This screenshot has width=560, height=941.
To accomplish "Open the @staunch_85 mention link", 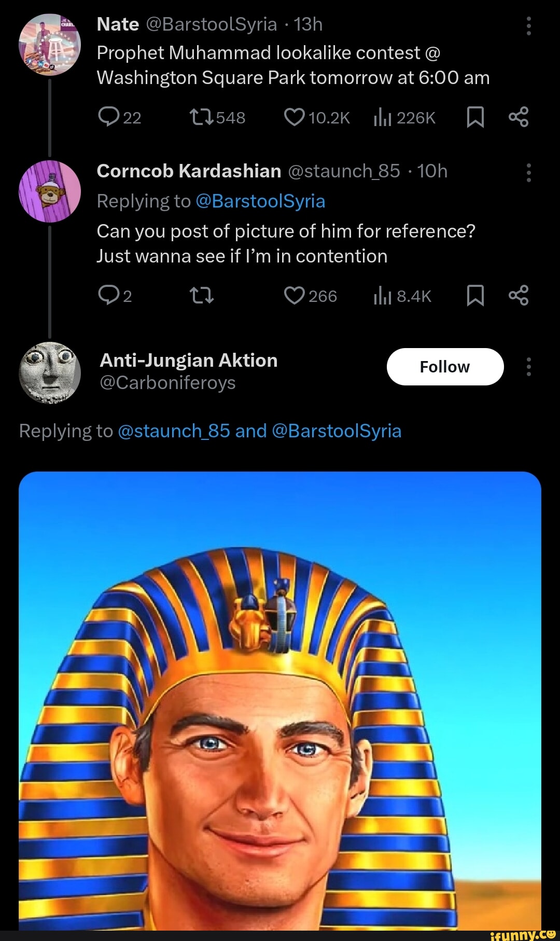I will coord(174,431).
